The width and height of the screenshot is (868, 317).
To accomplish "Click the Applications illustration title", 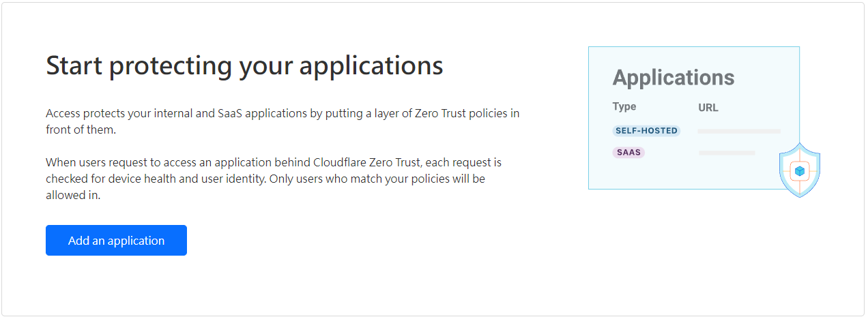I will point(674,78).
